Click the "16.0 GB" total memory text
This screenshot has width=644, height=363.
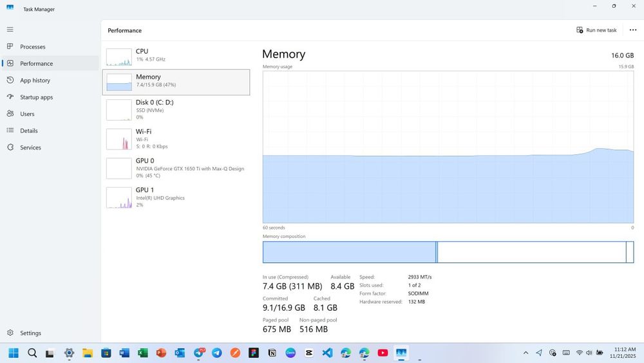pyautogui.click(x=622, y=55)
